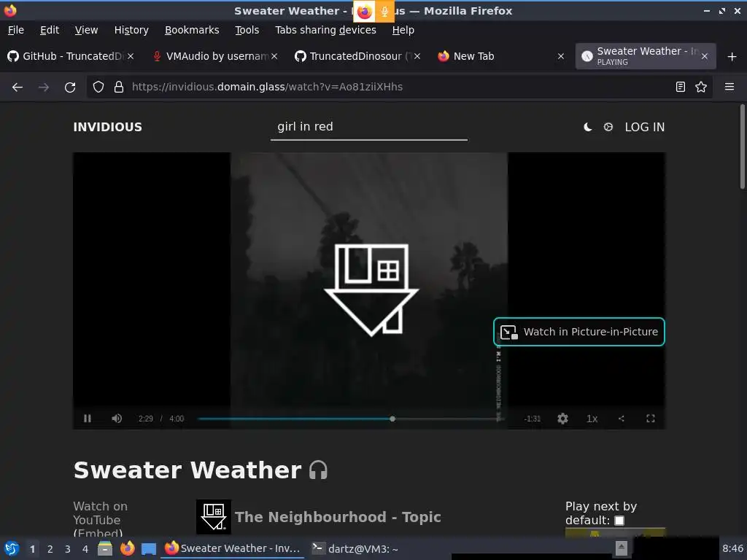Switch to the New Tab tab
The width and height of the screenshot is (747, 560).
(500, 56)
